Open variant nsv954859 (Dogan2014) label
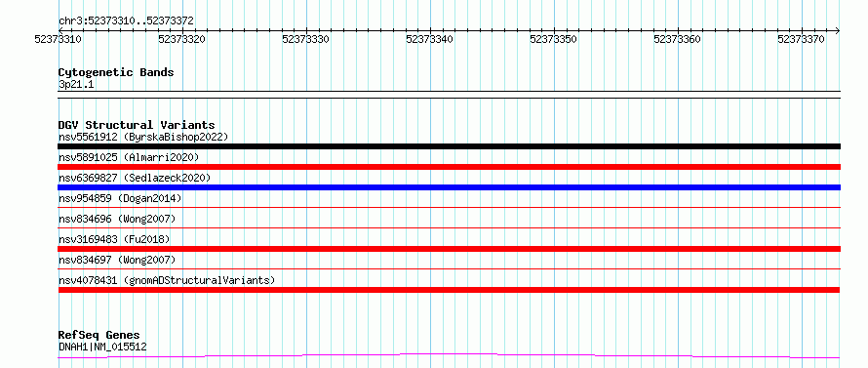 pos(120,198)
